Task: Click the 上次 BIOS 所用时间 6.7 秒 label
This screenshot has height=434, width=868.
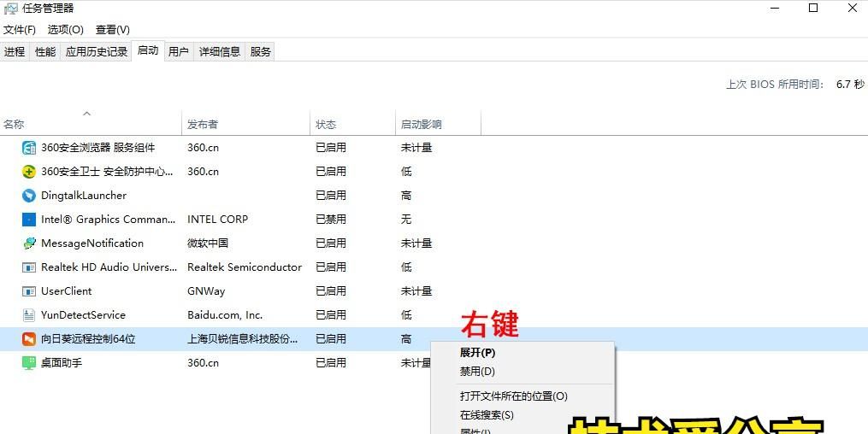Action: [x=795, y=85]
